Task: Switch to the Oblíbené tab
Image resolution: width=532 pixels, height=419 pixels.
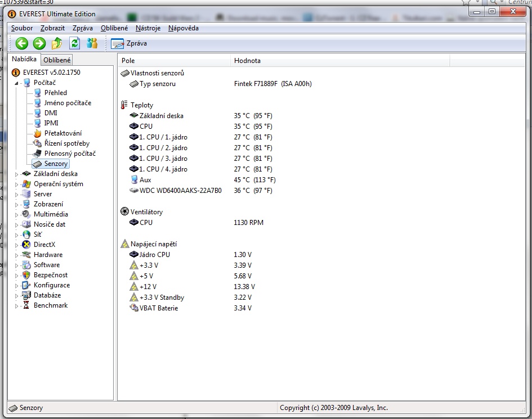Action: tap(57, 60)
